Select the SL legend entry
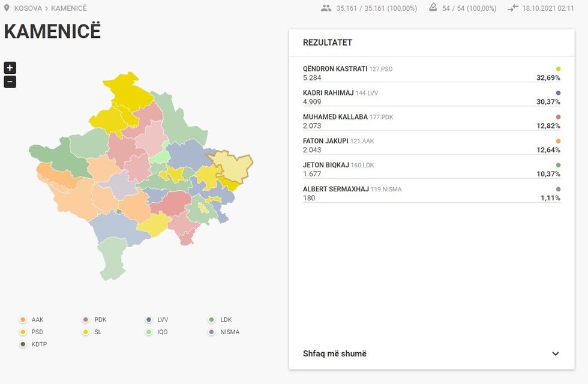Image resolution: width=588 pixels, height=384 pixels. 85,331
